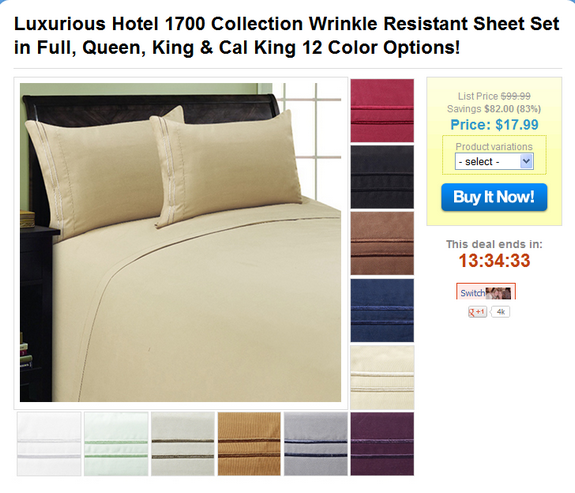Choose the gray swatch with navy stripes
This screenshot has height=493, width=575.
tap(316, 444)
